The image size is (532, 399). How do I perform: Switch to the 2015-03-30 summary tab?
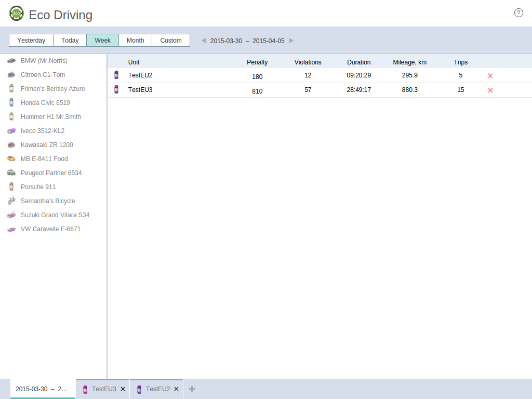43,389
